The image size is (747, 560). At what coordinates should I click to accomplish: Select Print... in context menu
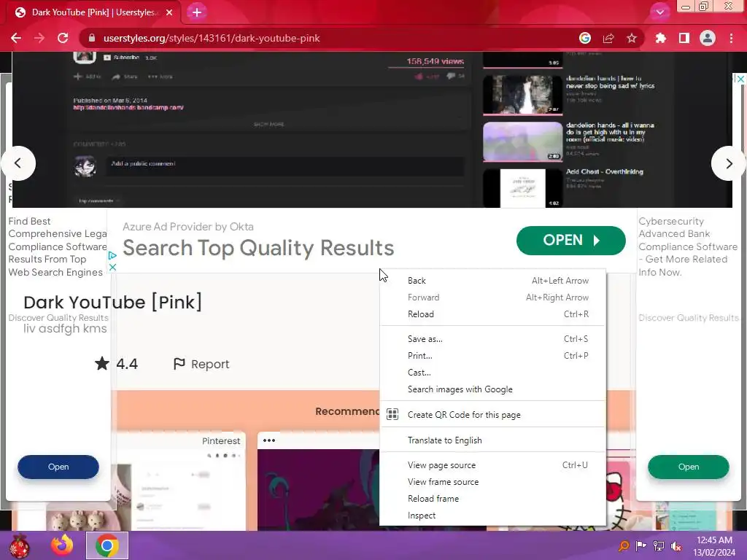coord(492,356)
